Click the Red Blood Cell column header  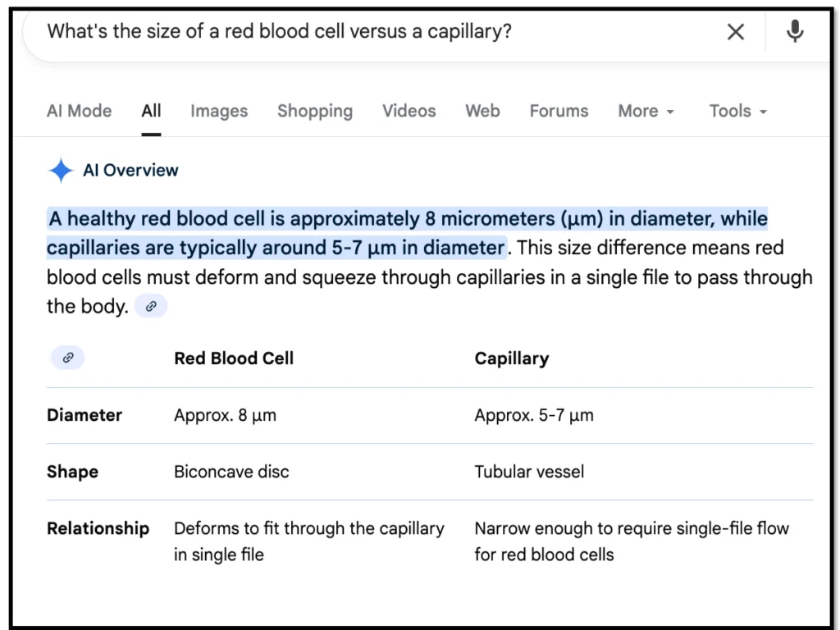click(x=234, y=358)
